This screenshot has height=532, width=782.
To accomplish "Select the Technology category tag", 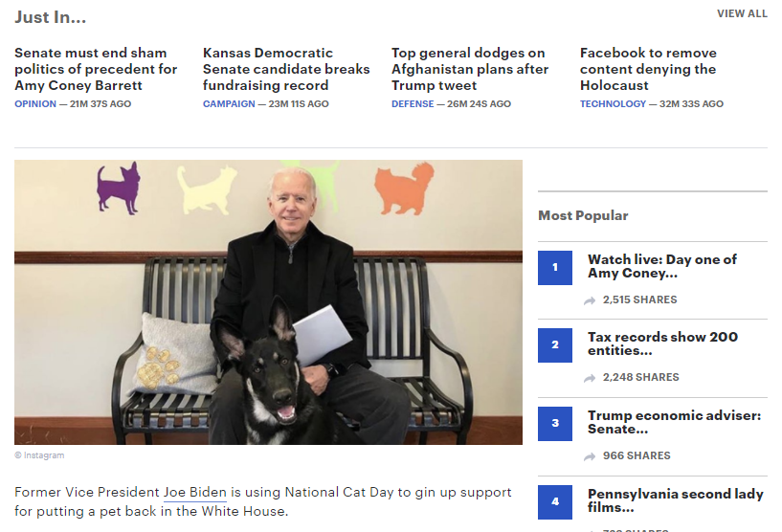I will (613, 104).
